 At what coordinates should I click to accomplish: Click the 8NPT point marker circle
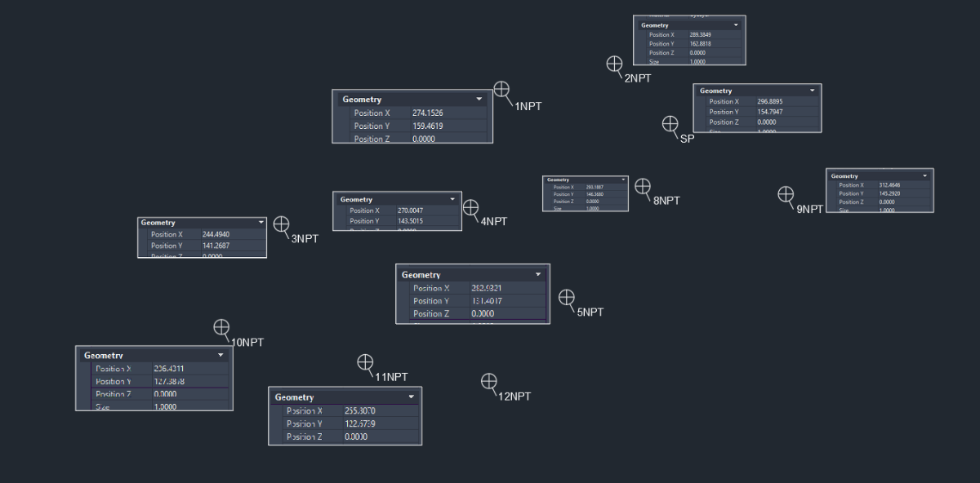point(643,186)
